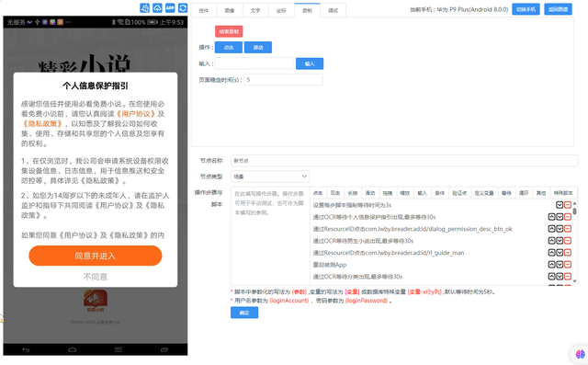The width and height of the screenshot is (588, 365).
Task: Open the 节点类型 场景 dropdown
Action: pyautogui.click(x=270, y=177)
